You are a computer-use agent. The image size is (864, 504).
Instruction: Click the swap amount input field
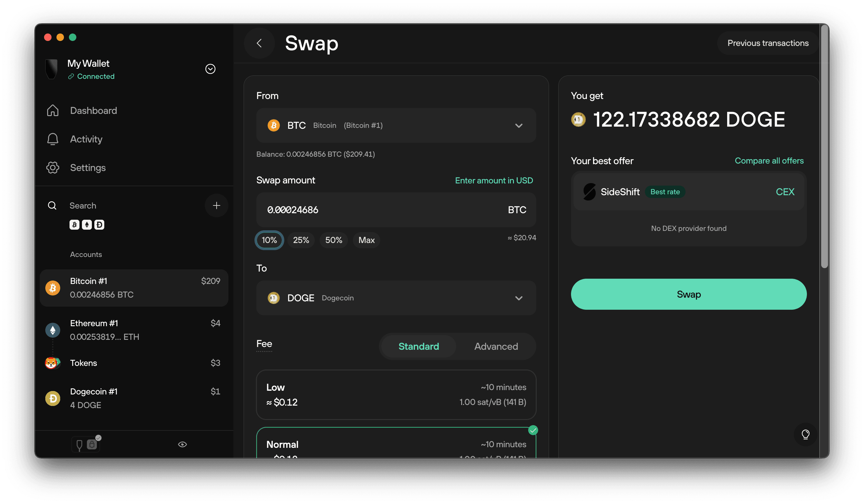396,210
